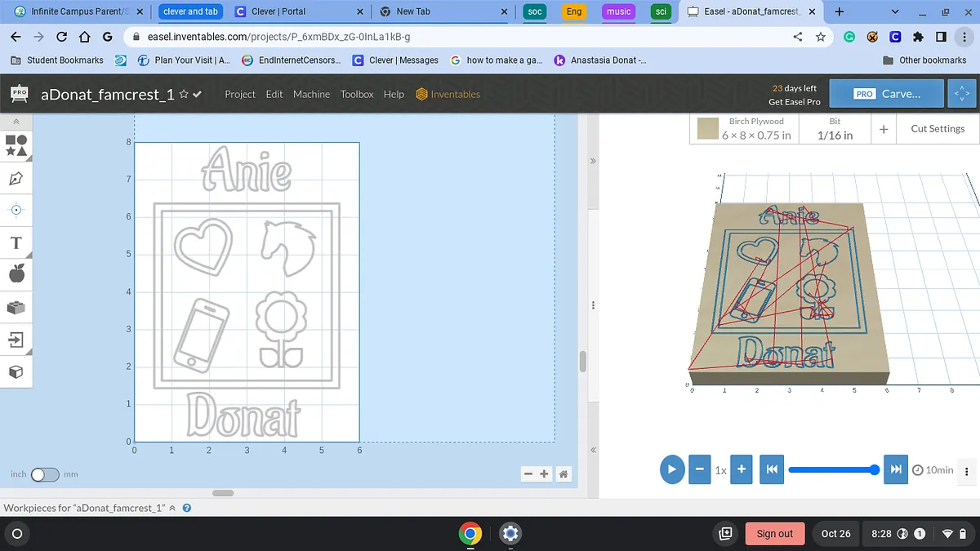This screenshot has height=551, width=980.
Task: Open the Import tool in sidebar
Action: [x=16, y=339]
